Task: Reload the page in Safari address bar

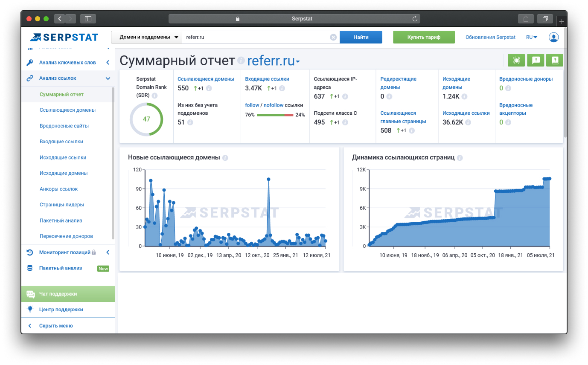Action: pos(415,19)
